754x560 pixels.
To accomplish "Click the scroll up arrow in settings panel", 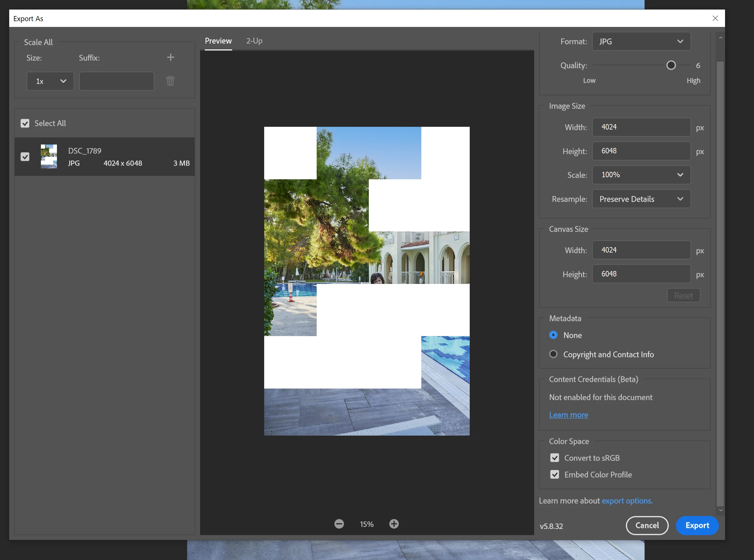I will [721, 38].
